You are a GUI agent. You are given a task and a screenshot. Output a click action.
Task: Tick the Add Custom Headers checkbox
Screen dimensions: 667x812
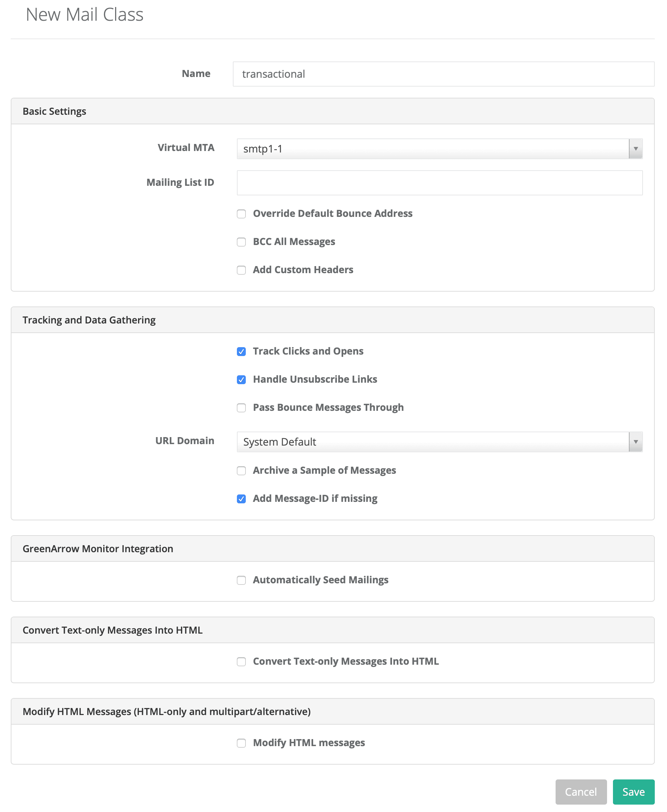pyautogui.click(x=241, y=270)
